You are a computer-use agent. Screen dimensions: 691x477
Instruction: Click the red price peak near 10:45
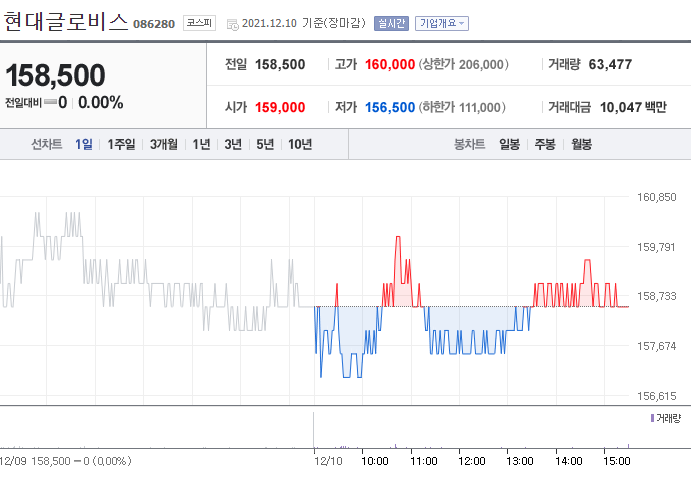pyautogui.click(x=398, y=237)
